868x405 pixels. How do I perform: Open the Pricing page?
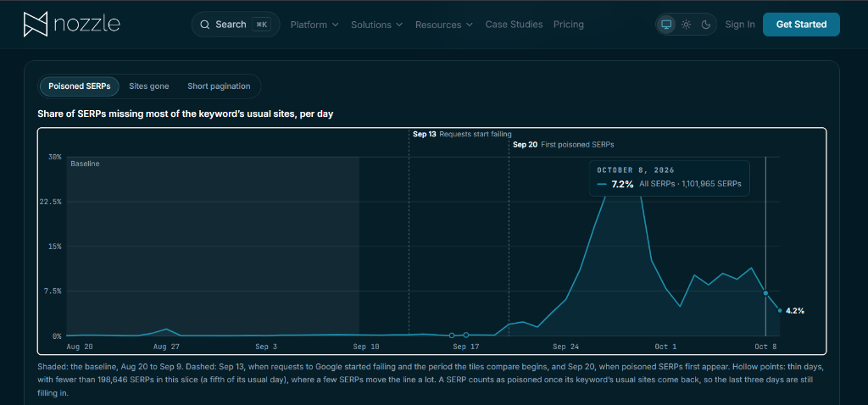point(569,25)
